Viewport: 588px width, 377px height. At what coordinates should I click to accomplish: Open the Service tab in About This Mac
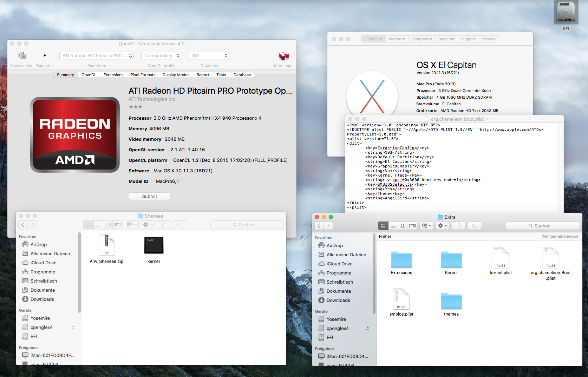coord(489,39)
